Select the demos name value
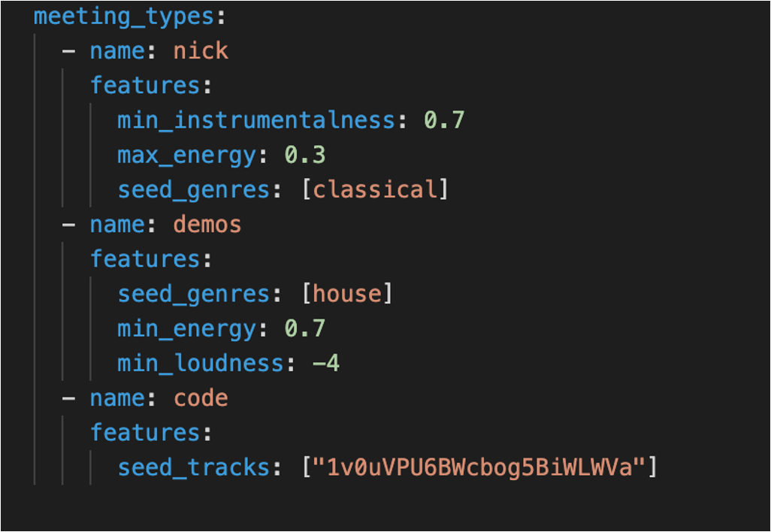 pos(207,225)
